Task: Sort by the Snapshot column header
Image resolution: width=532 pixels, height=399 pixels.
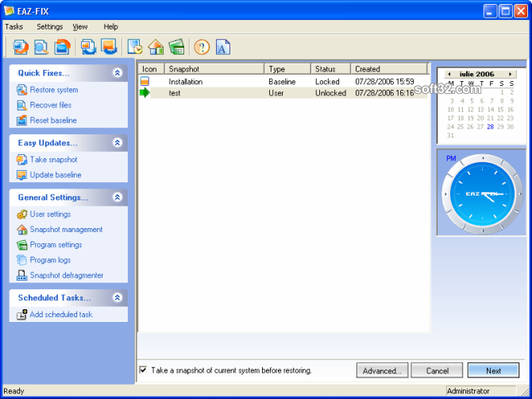Action: [214, 68]
